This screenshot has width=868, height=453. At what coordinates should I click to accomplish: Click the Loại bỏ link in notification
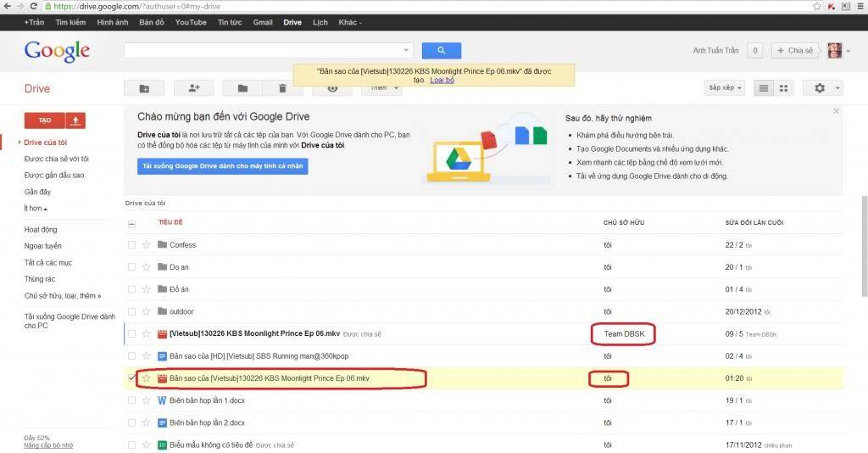click(x=442, y=81)
